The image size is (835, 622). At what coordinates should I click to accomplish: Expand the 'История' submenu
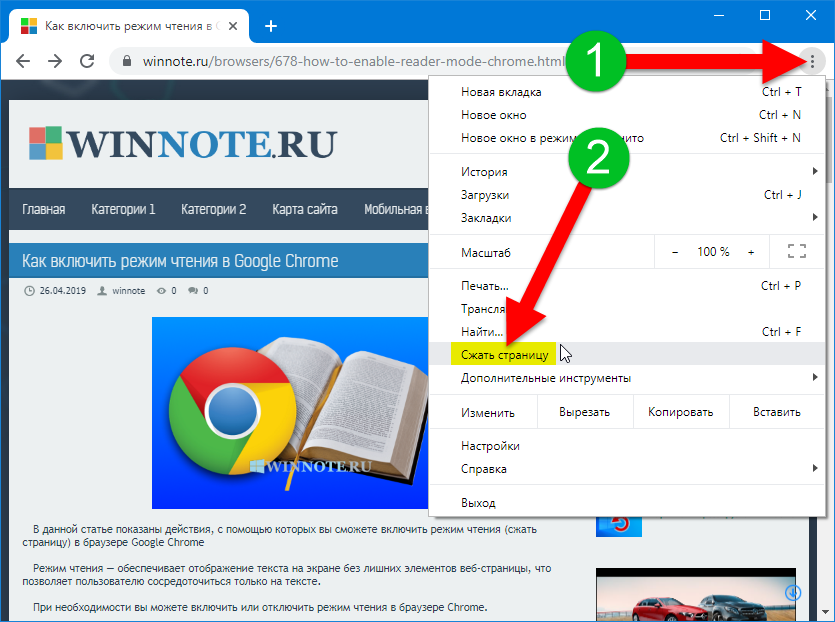coord(627,171)
